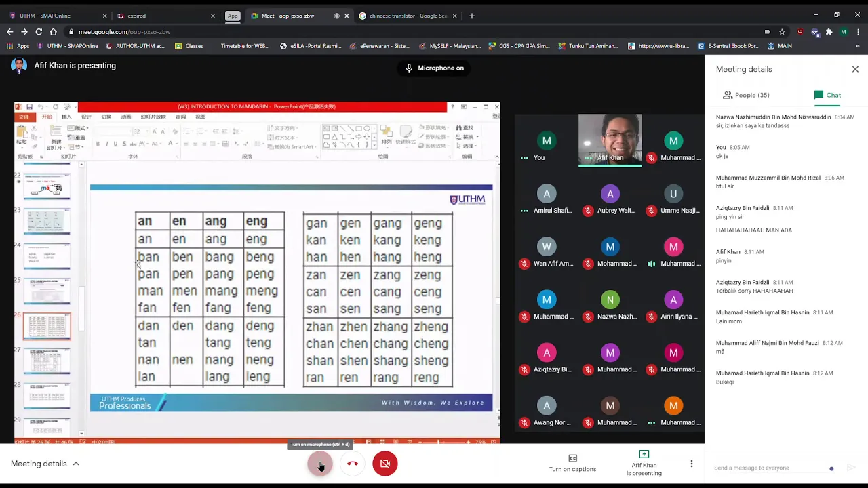
Task: Open Afif Khan is presenting panel
Action: coord(644,464)
